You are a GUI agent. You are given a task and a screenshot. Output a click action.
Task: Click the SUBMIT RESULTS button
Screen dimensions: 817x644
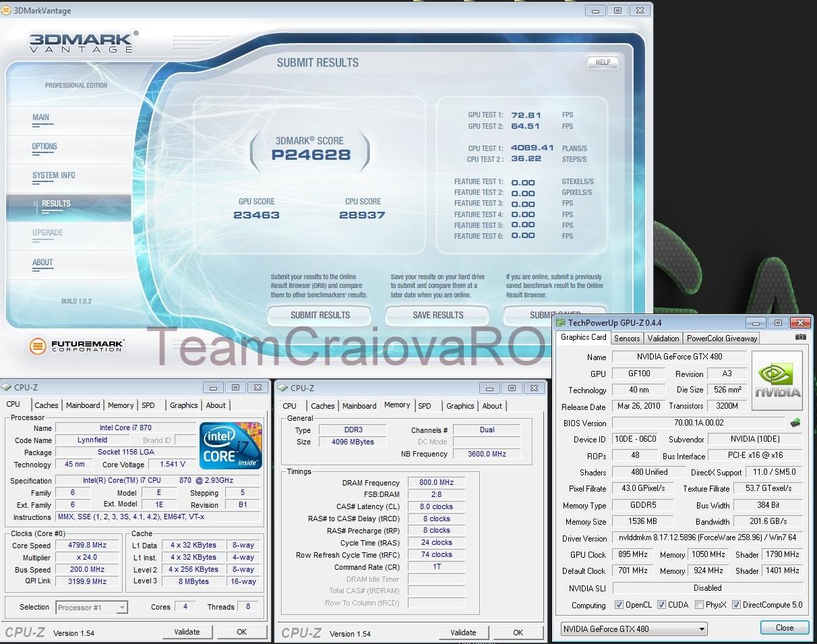(x=320, y=315)
